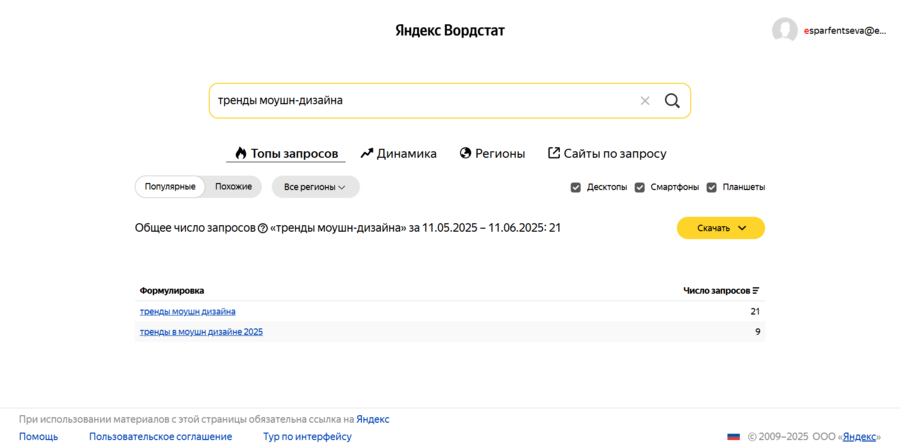
Task: Open the Тур по интерфейсу link
Action: coord(308,436)
